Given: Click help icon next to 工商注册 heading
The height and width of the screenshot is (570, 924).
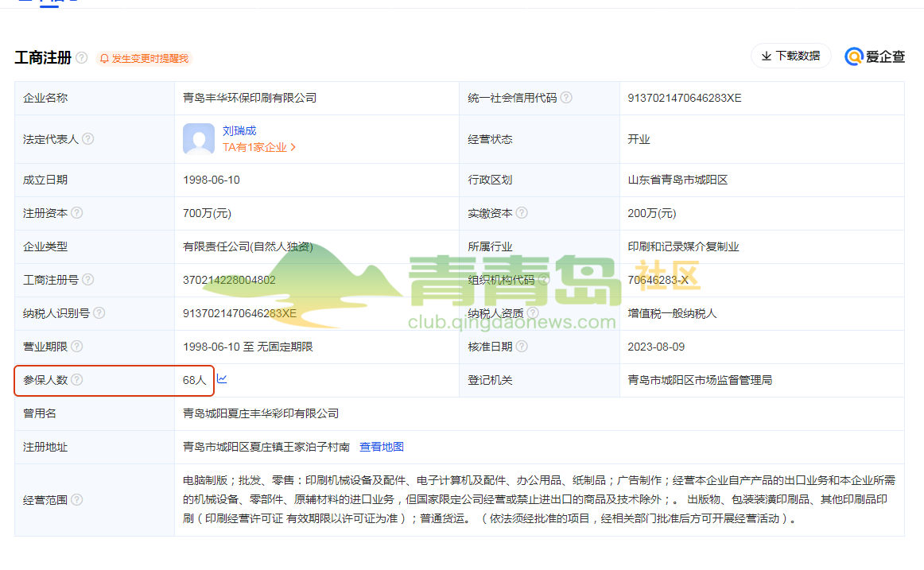Looking at the screenshot, I should (82, 58).
